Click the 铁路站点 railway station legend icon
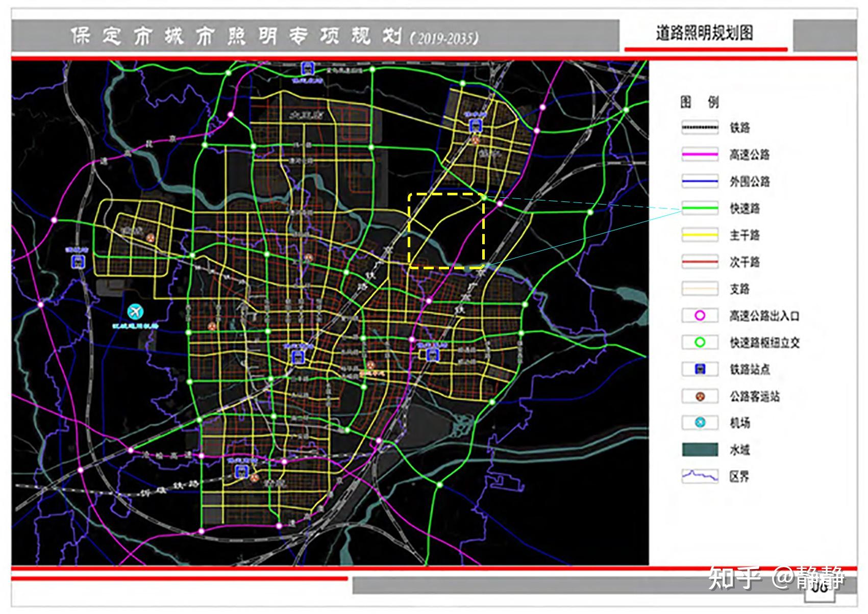This screenshot has height=614, width=868. click(700, 369)
